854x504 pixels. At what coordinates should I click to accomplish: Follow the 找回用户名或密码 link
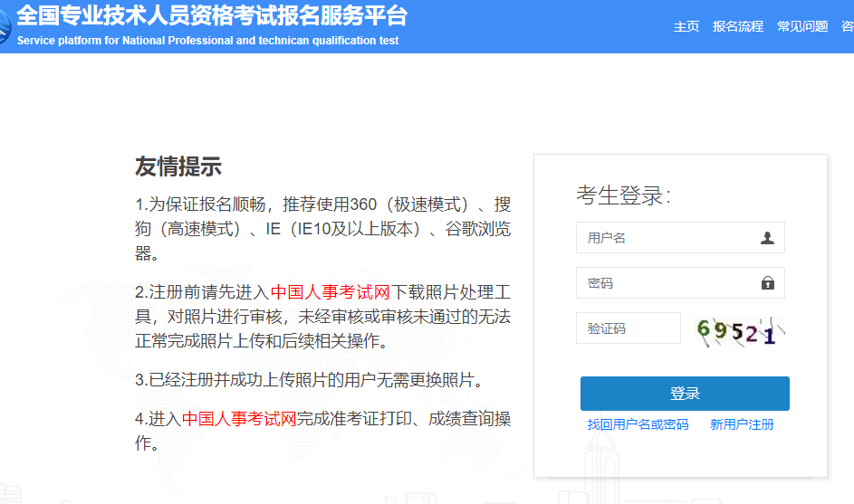[638, 424]
